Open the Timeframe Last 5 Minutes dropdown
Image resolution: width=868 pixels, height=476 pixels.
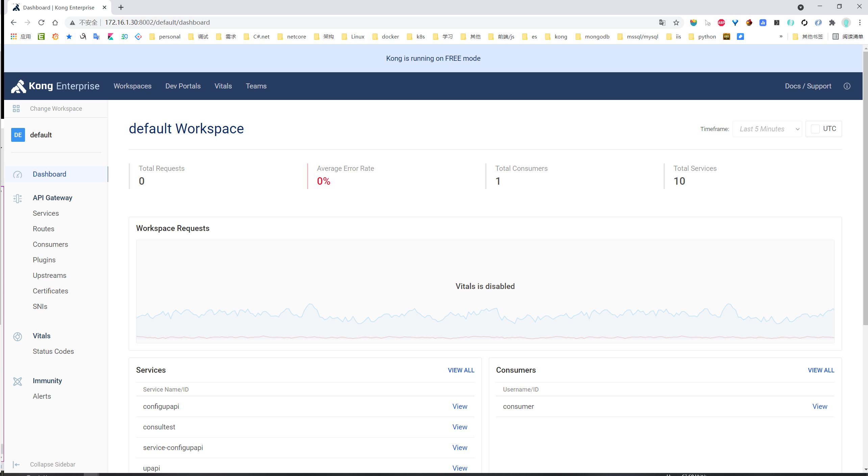[767, 129]
